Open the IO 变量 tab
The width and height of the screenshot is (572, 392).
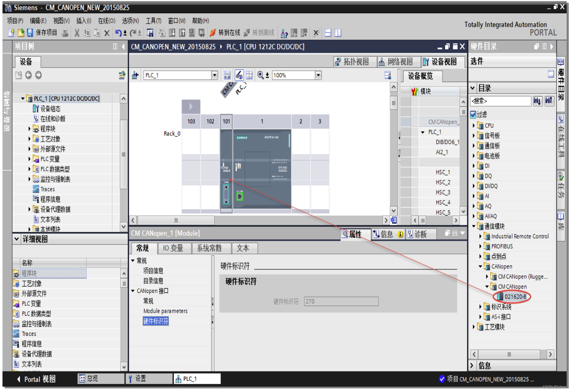point(173,248)
